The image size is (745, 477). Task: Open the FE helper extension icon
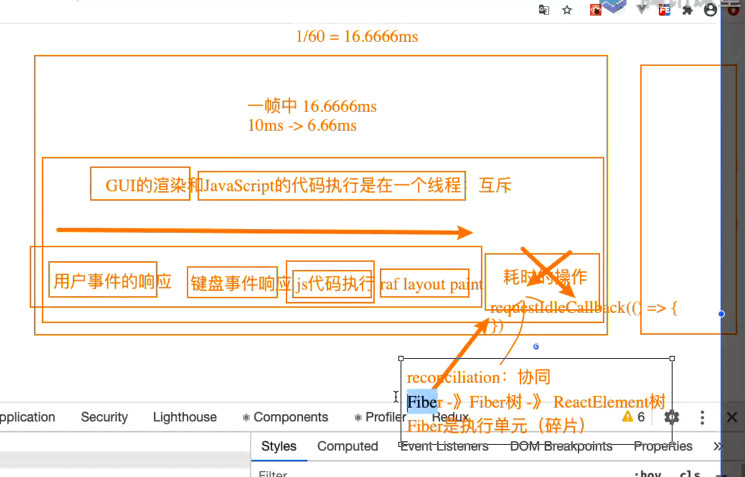664,10
